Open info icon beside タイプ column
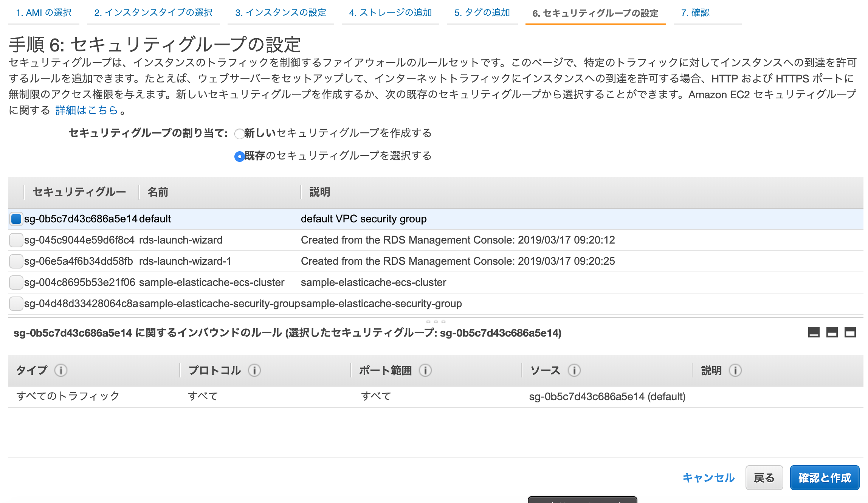 [61, 370]
